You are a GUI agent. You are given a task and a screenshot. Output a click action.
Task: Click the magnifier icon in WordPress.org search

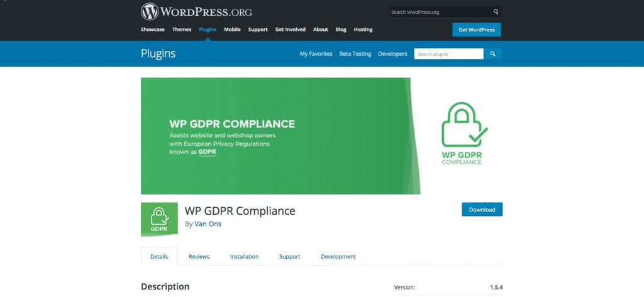496,12
